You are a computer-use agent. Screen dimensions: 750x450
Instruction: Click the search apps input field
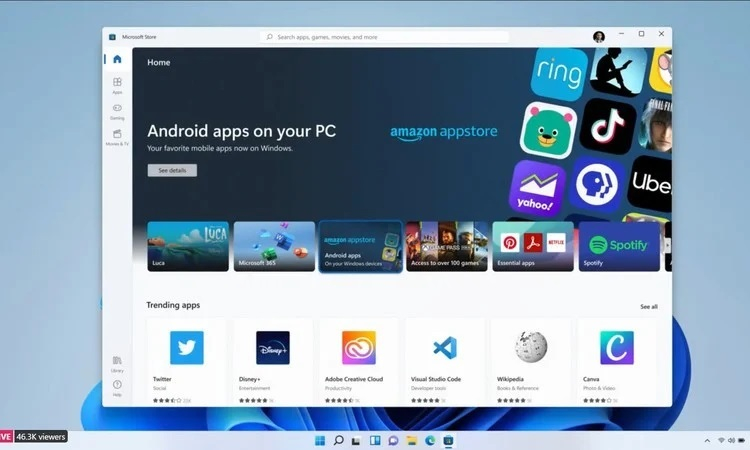click(385, 37)
